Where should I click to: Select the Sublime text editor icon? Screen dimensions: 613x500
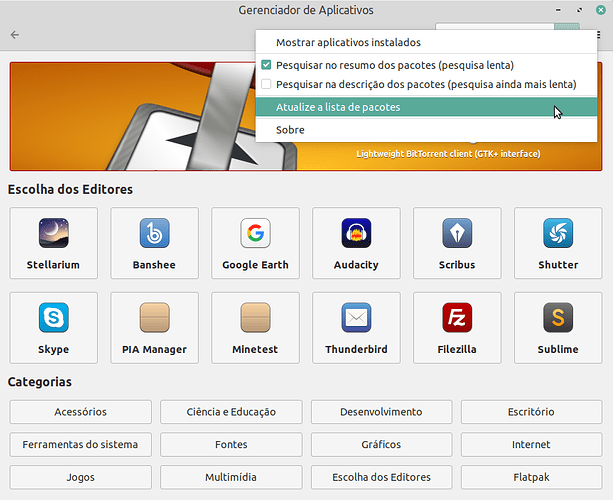click(558, 317)
